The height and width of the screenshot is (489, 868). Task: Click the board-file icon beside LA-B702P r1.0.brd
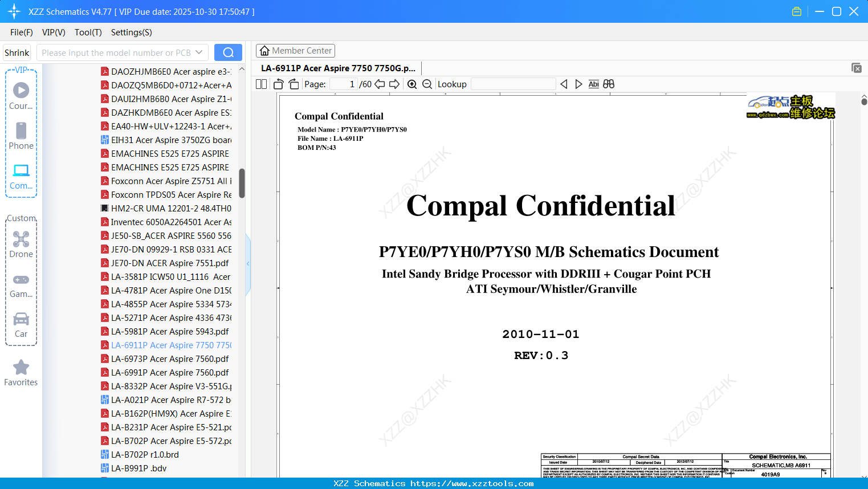coord(105,454)
